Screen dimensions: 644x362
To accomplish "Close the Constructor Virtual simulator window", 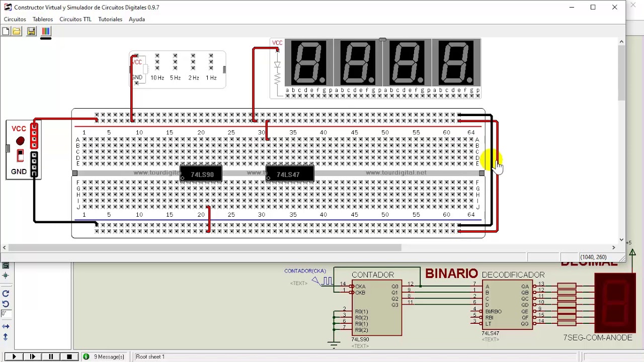I will pyautogui.click(x=614, y=7).
